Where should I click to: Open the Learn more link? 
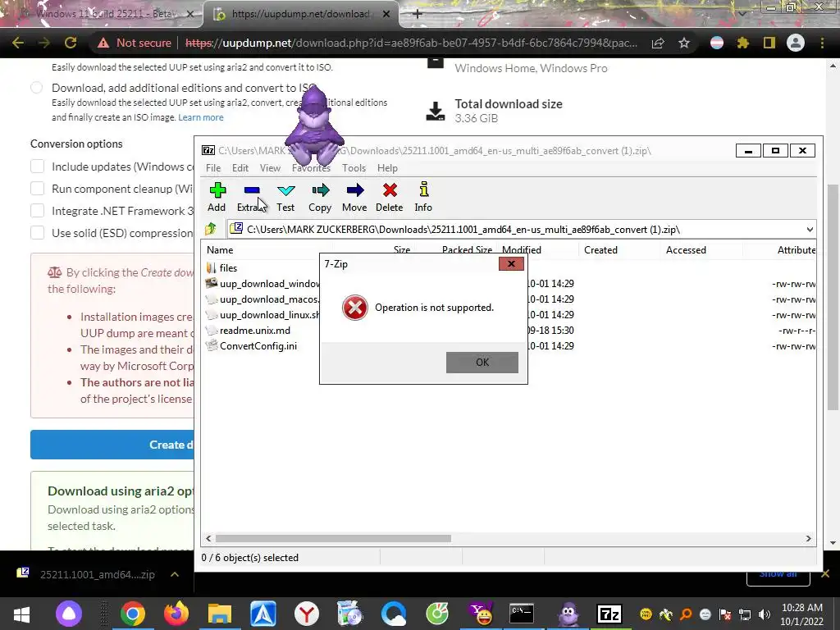pos(201,117)
